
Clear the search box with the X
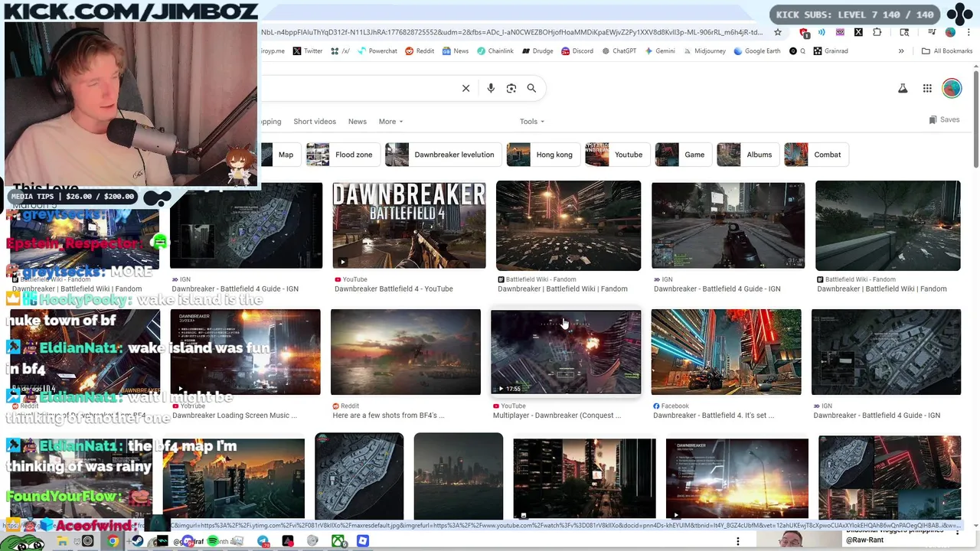[x=465, y=88]
